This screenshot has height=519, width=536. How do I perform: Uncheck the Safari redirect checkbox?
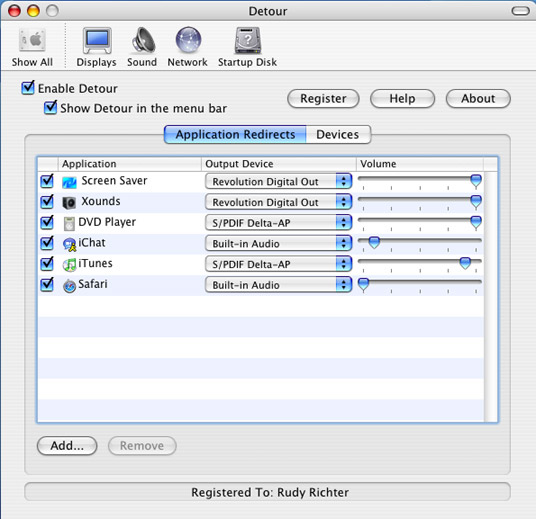click(x=47, y=284)
